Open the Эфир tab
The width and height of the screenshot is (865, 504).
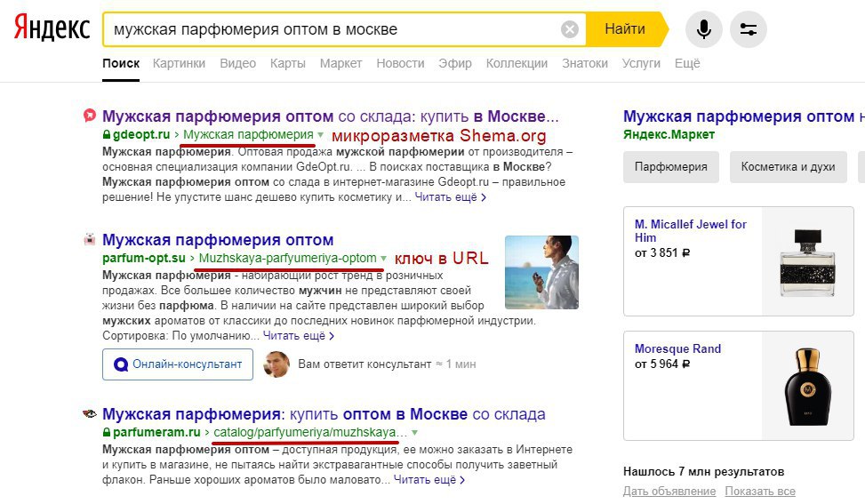coord(455,63)
